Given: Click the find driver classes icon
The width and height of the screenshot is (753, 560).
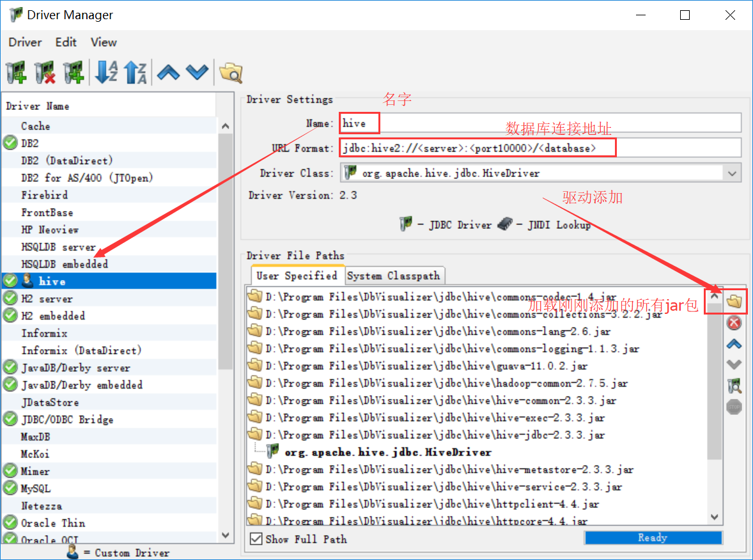Looking at the screenshot, I should coord(734,385).
